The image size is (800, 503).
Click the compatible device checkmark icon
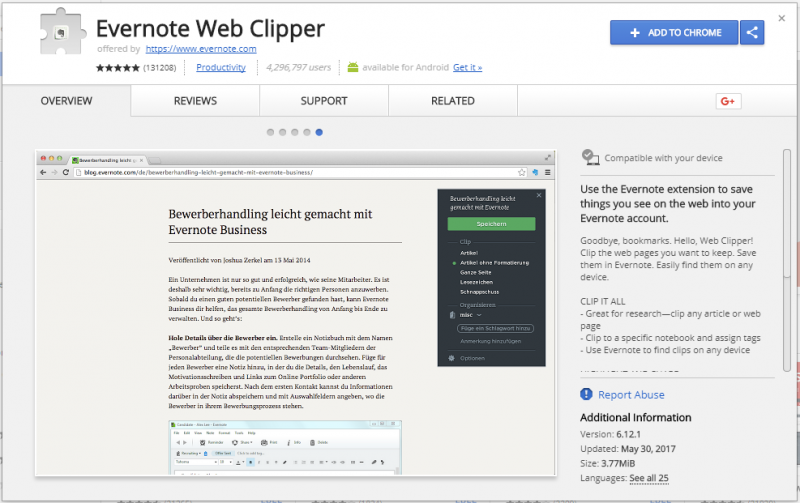(590, 157)
